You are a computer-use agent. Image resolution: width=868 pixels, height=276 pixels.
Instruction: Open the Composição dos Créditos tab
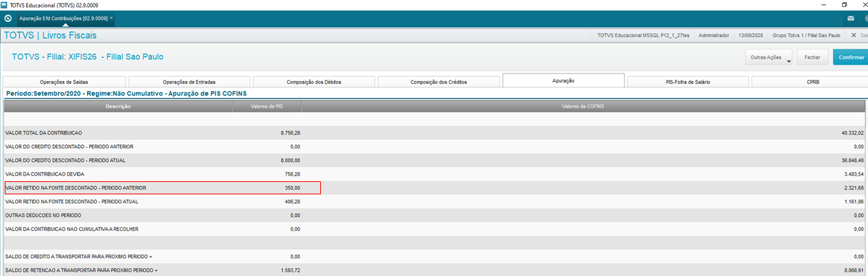tap(439, 82)
